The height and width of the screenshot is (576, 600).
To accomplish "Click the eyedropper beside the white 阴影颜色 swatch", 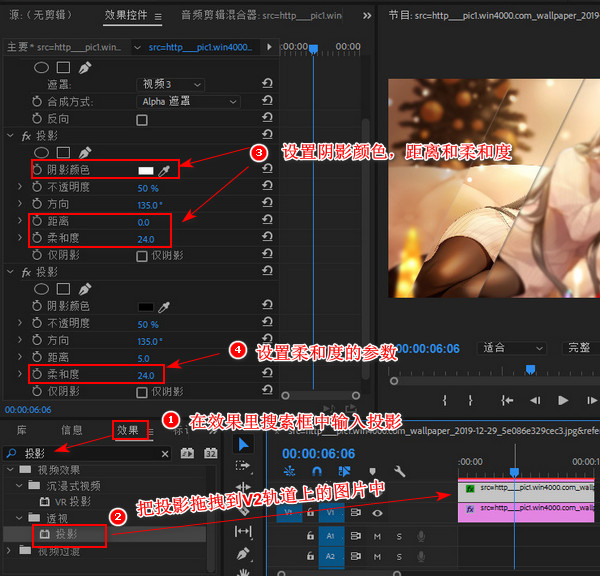I will (x=164, y=171).
